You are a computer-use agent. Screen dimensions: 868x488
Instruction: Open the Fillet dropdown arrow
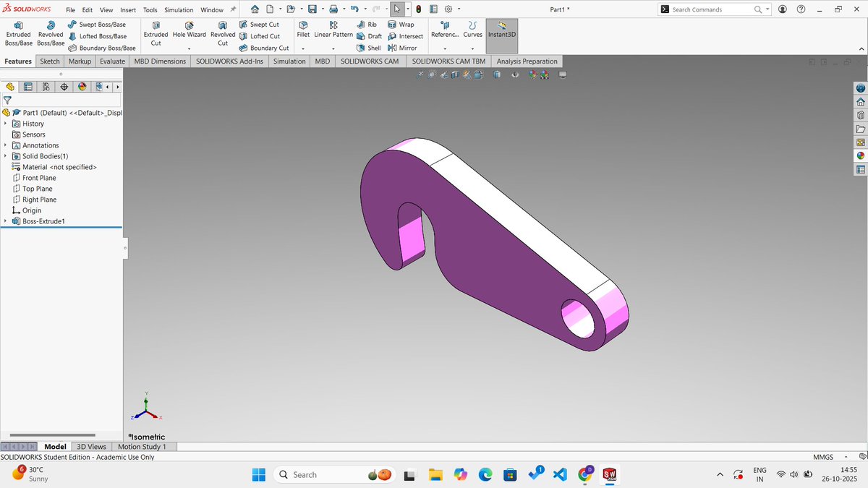tap(303, 48)
